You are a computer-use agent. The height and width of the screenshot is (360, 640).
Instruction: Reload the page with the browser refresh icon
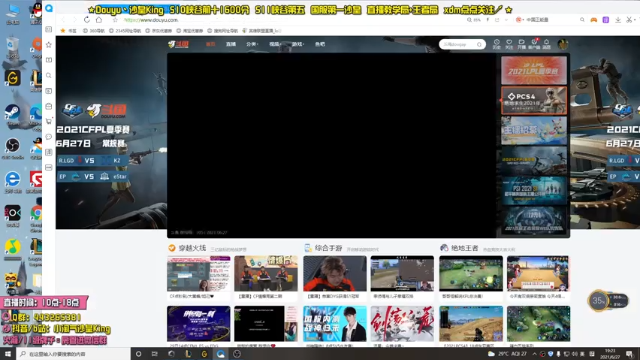coord(87,20)
